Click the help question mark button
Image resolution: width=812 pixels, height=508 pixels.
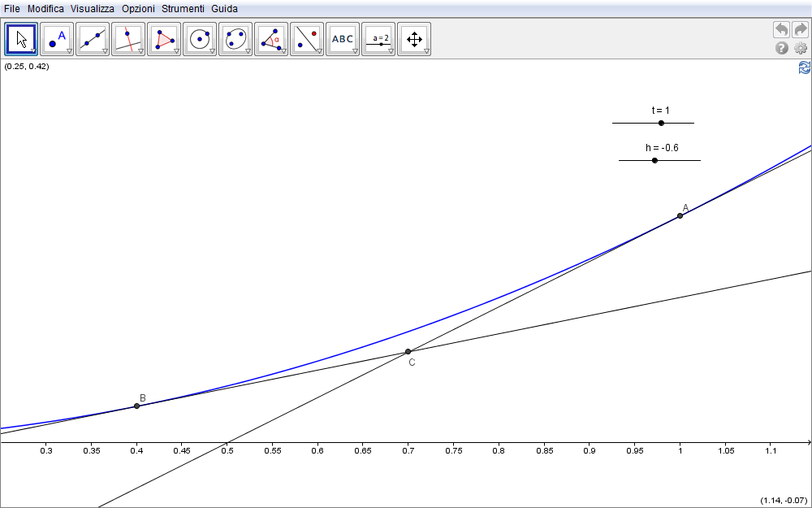(x=782, y=48)
